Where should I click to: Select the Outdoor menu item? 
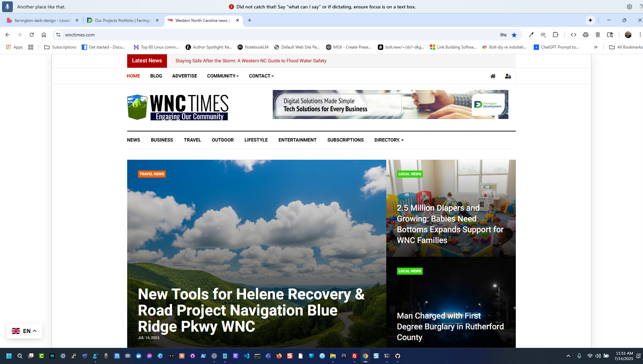(223, 140)
